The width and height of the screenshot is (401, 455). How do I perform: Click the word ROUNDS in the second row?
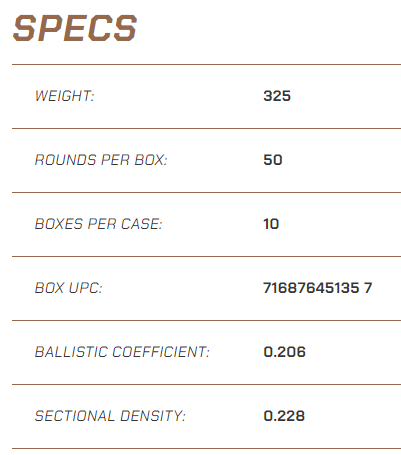point(66,160)
